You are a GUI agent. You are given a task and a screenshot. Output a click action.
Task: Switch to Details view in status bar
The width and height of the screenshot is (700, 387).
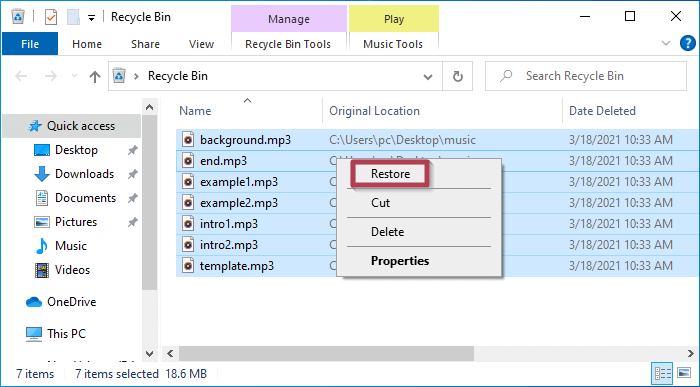point(662,373)
